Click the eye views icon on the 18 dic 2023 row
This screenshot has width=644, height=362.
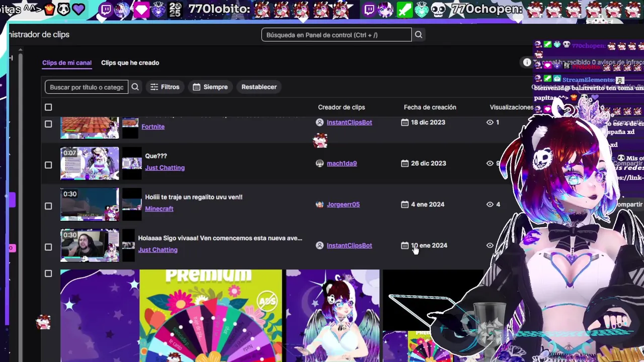490,122
